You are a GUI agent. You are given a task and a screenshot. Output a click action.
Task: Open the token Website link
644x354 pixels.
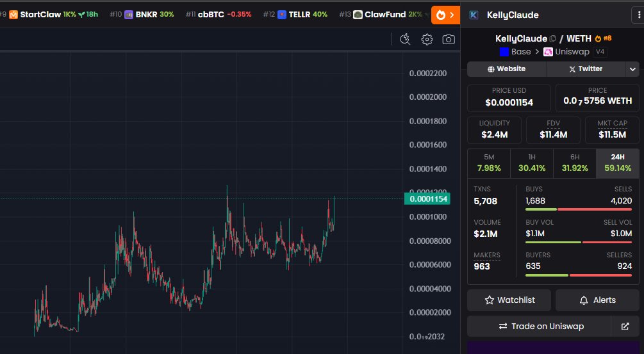pyautogui.click(x=506, y=69)
